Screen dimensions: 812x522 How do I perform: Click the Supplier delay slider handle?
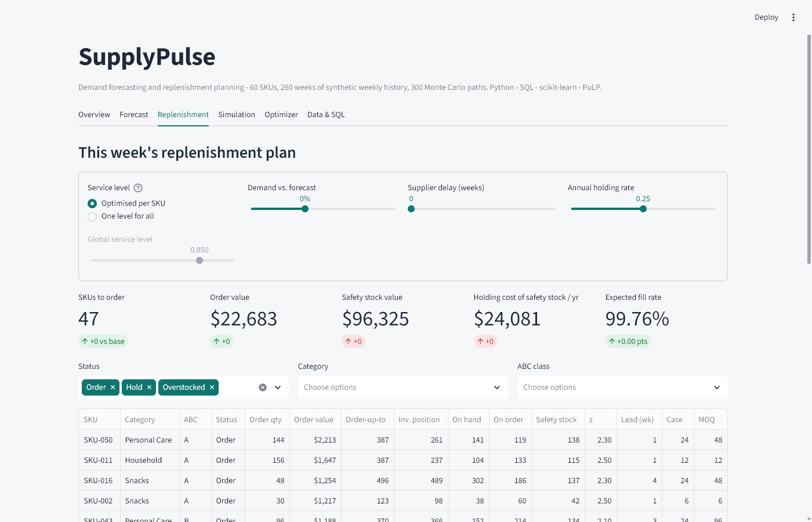pyautogui.click(x=411, y=209)
